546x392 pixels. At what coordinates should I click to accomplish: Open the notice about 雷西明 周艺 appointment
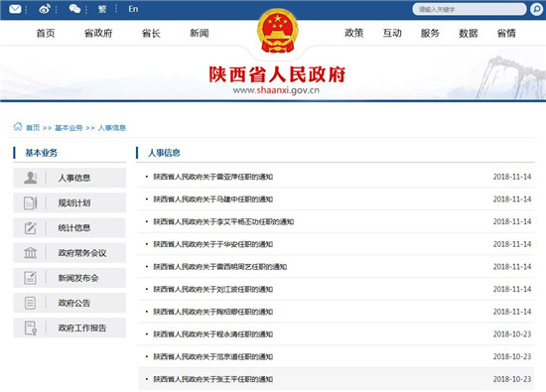[x=220, y=267]
